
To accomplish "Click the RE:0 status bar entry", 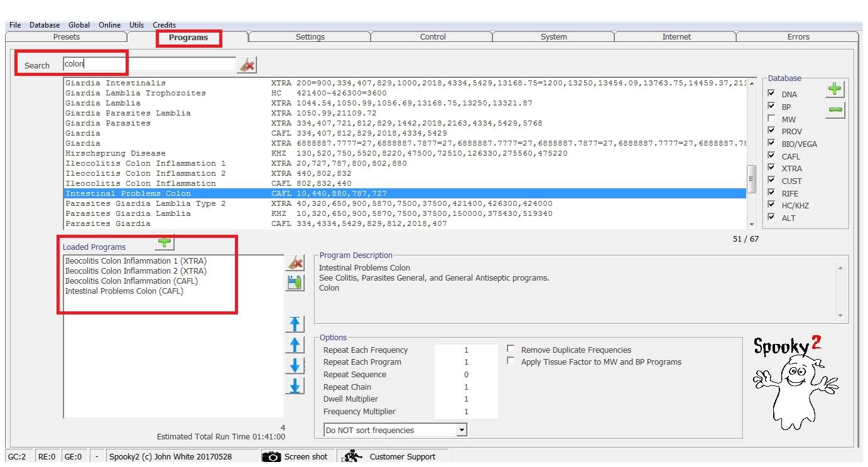I will (x=46, y=456).
